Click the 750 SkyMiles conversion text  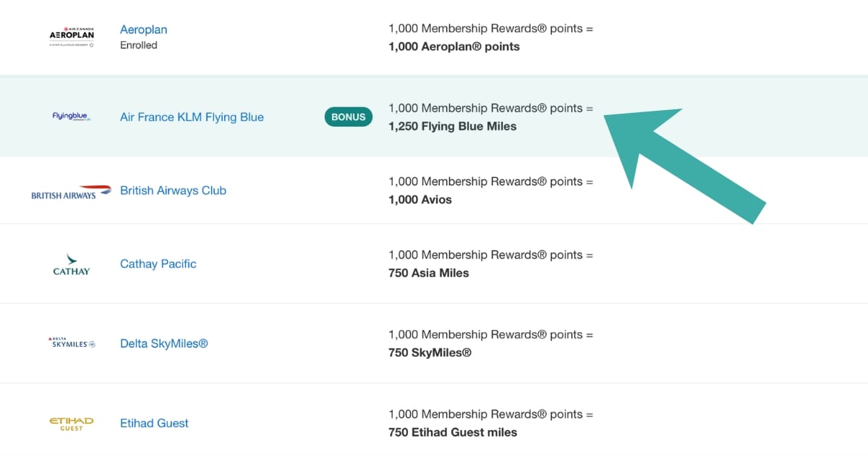tap(430, 352)
